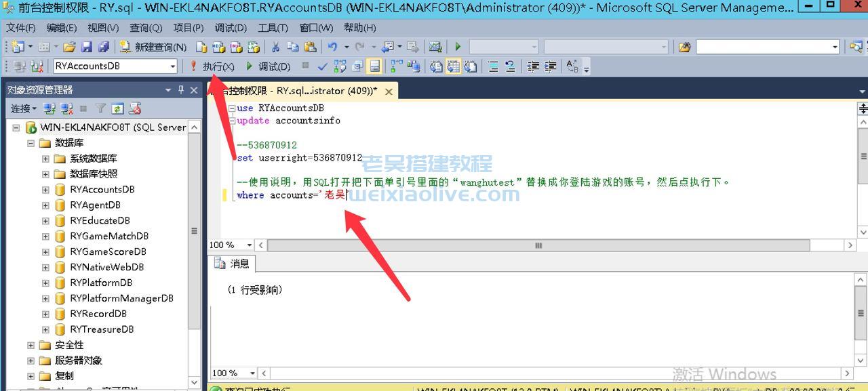The width and height of the screenshot is (868, 391).
Task: Open the editor zoom 100 % dropdown
Action: (x=249, y=245)
